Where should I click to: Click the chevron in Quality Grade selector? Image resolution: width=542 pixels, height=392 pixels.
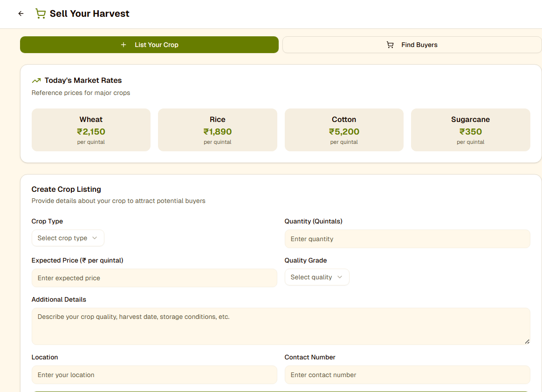(340, 277)
